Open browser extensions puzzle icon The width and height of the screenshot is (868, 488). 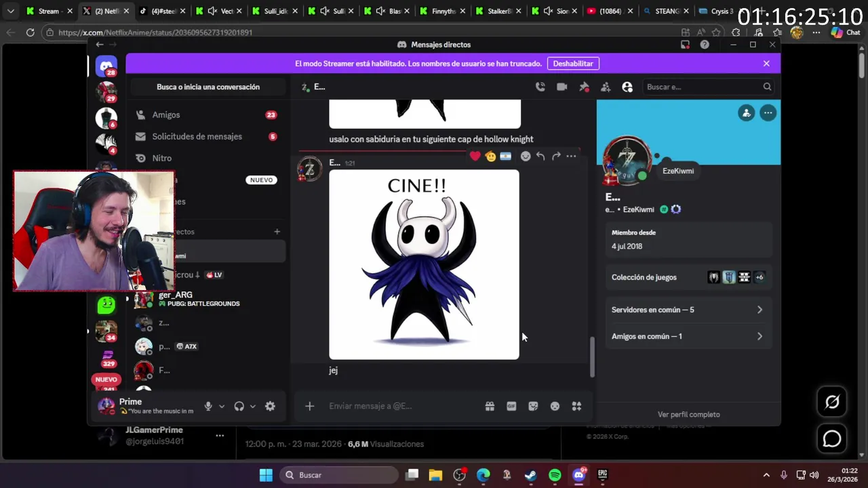click(x=736, y=32)
